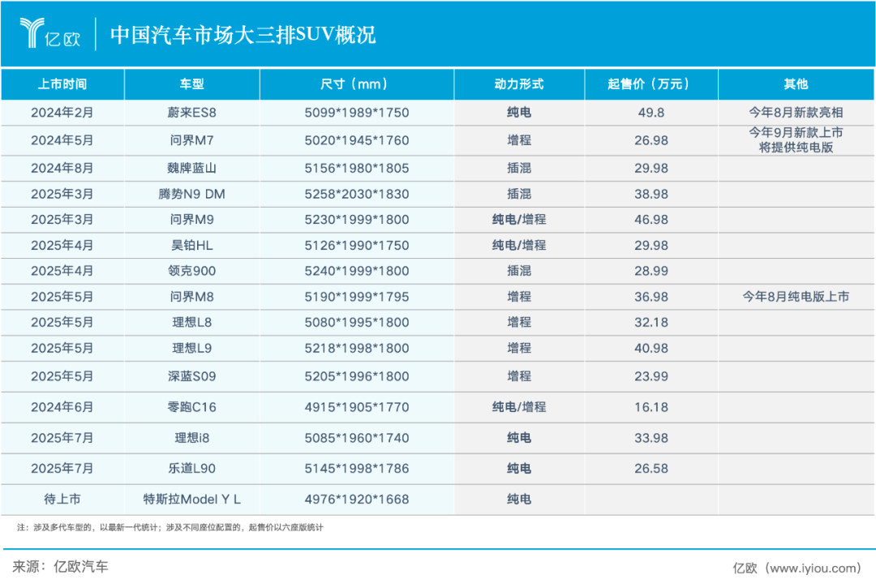Click the size 5099*1989*1750
876x588 pixels.
(x=356, y=113)
